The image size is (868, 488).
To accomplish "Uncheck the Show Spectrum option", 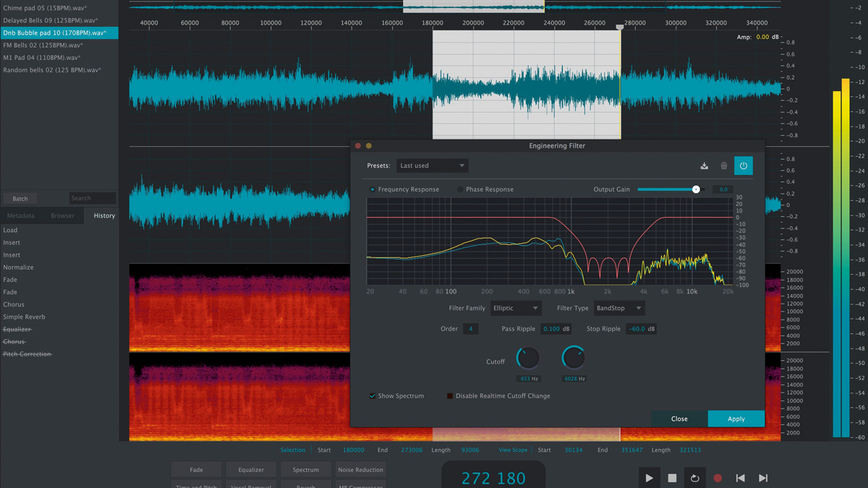I will [373, 395].
